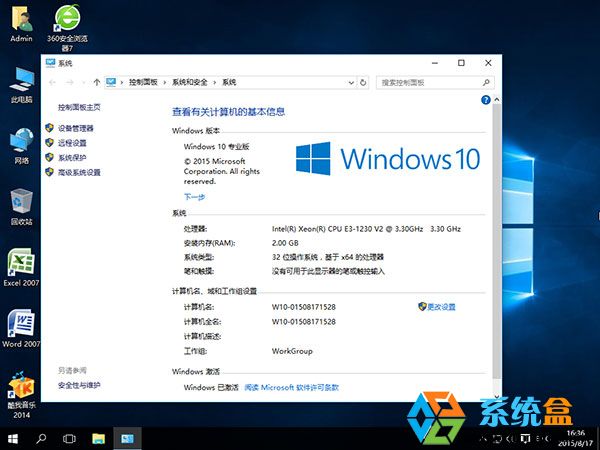Open 设备管理器 link
Viewport: 600px width, 450px height.
(x=76, y=128)
